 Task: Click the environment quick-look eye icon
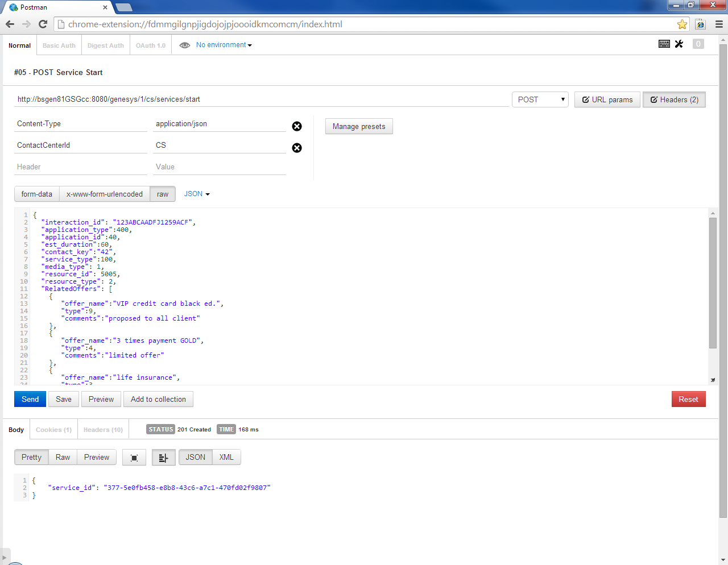(184, 45)
